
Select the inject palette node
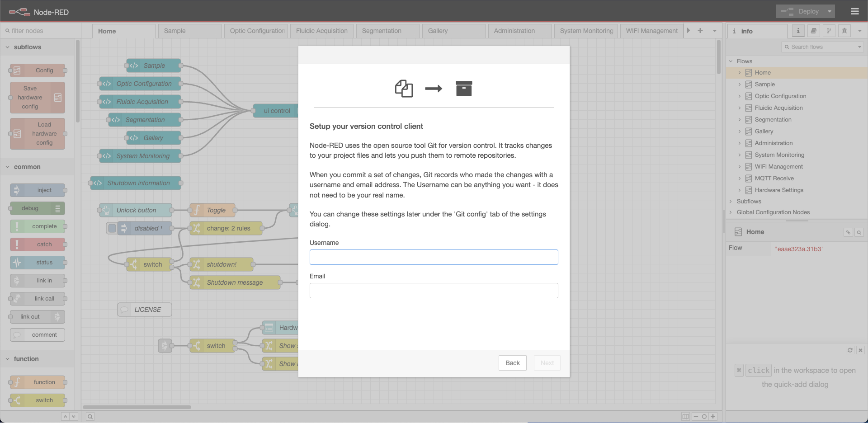click(38, 190)
